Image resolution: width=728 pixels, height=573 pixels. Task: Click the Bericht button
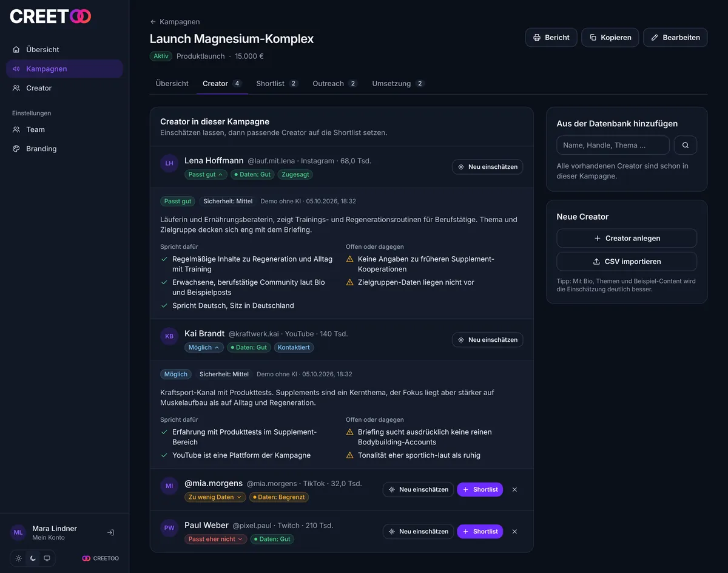tap(551, 37)
